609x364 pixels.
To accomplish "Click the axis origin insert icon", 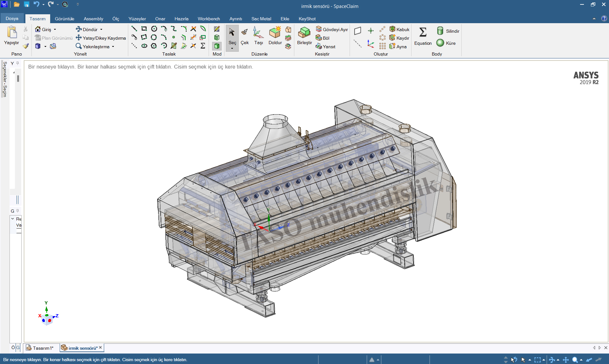I will point(371,44).
